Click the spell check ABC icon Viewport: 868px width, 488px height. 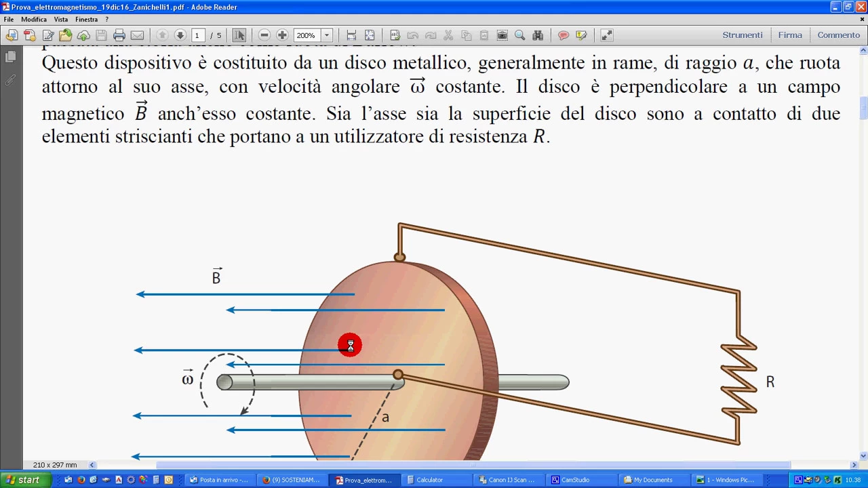click(395, 35)
